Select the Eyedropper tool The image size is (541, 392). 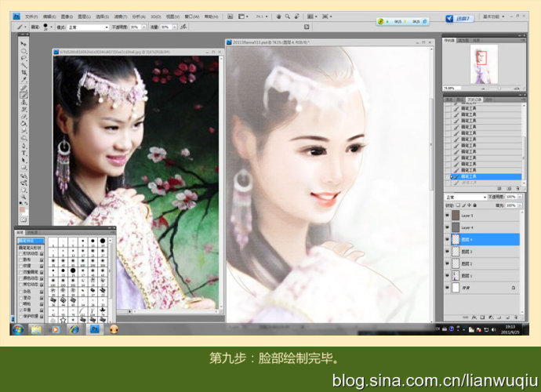(24, 80)
